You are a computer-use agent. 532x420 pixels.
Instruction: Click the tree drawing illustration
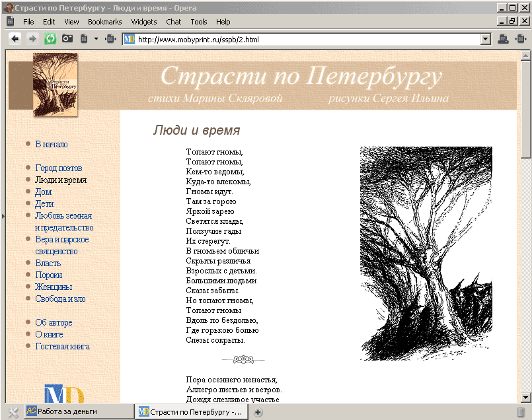[x=426, y=254]
